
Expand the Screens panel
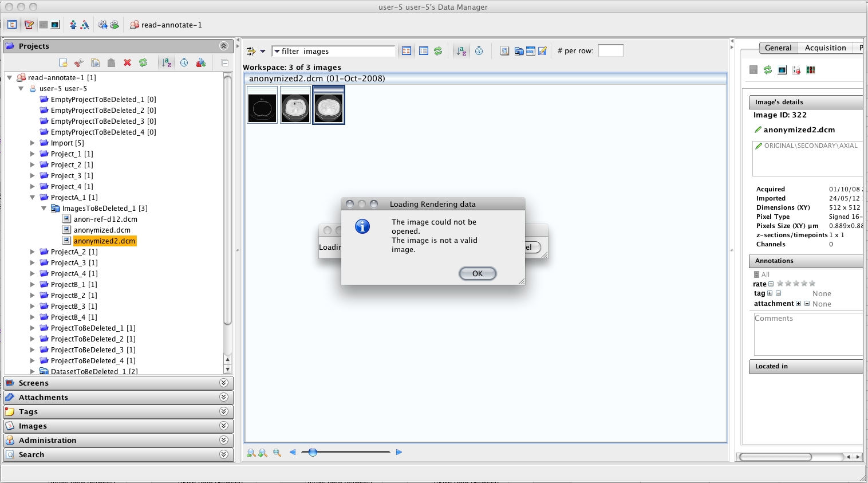[223, 383]
